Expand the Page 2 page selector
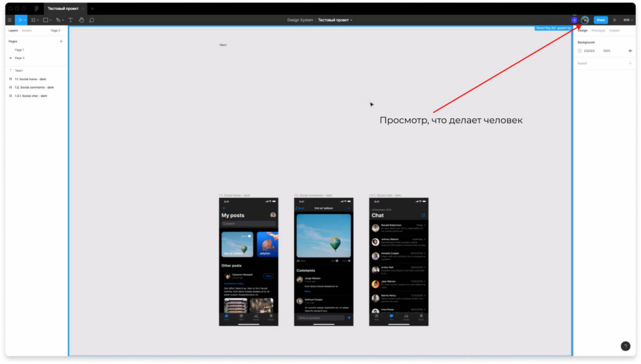This screenshot has width=641, height=364. [56, 30]
